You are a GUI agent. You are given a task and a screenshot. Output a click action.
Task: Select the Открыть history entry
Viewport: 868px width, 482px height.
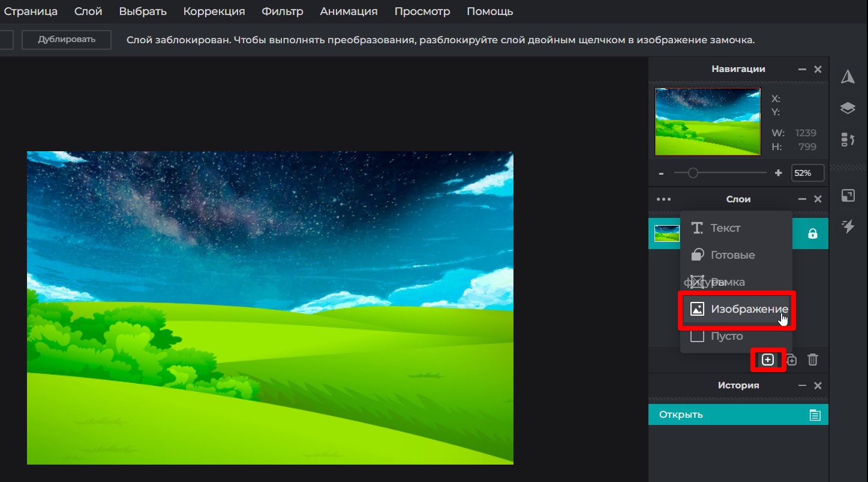(738, 415)
